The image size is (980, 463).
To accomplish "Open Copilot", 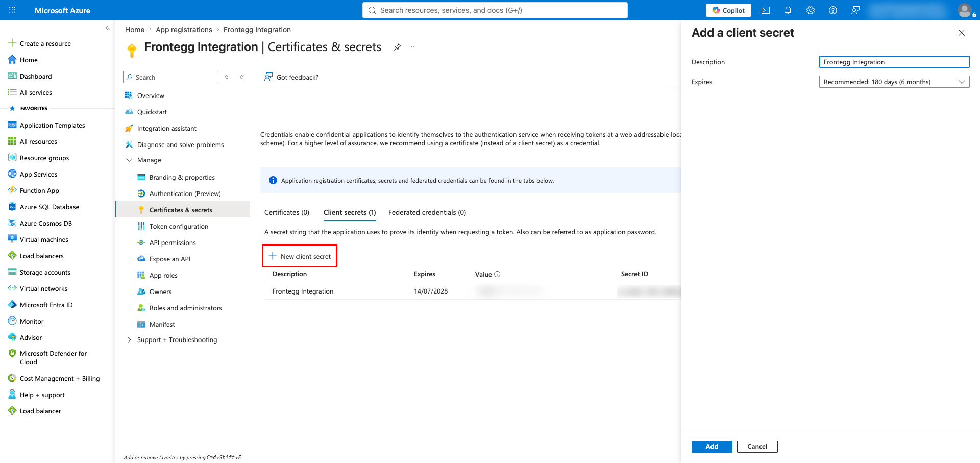I will pyautogui.click(x=728, y=10).
